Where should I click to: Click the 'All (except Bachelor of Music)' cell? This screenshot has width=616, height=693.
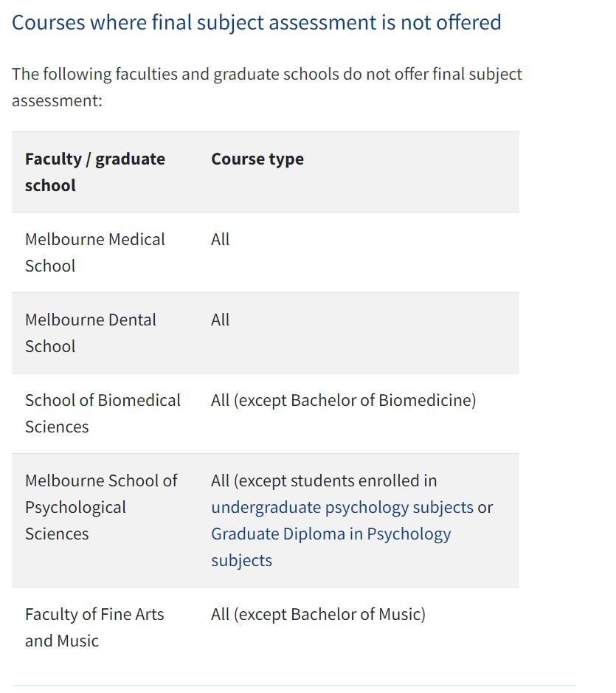(318, 615)
